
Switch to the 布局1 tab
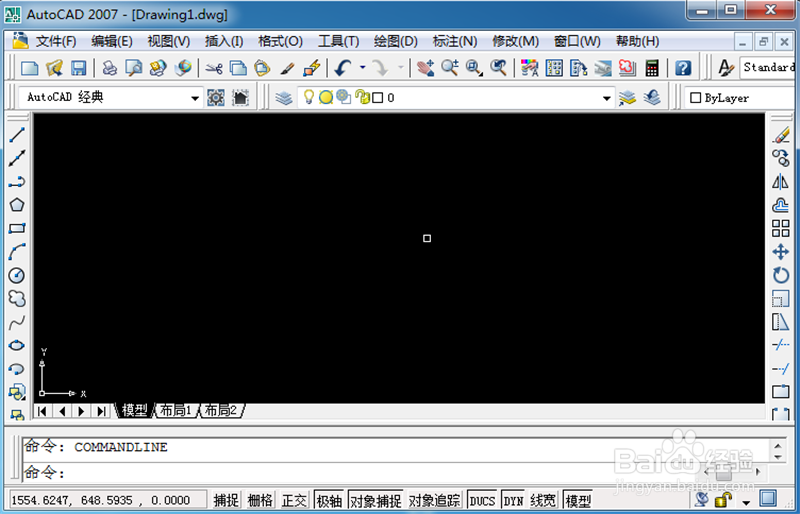176,410
